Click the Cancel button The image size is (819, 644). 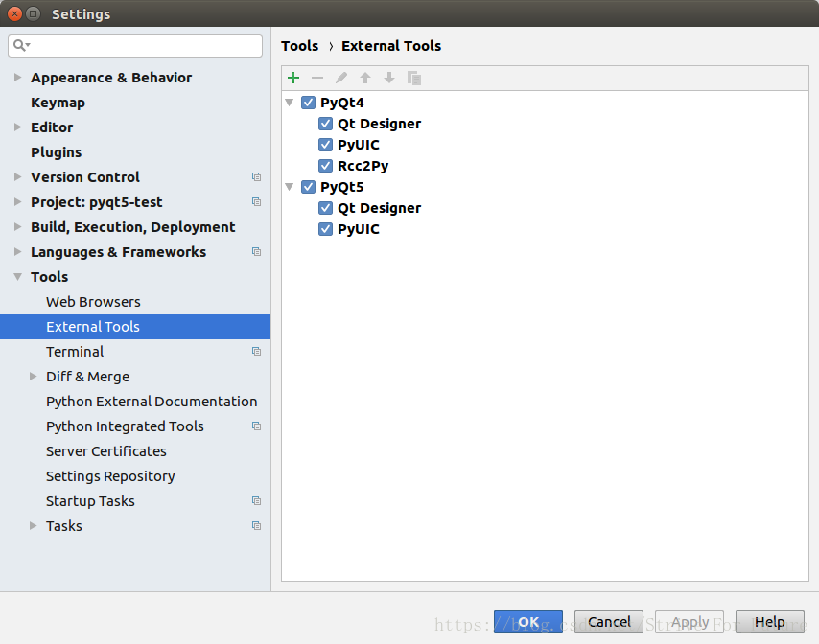tap(609, 622)
